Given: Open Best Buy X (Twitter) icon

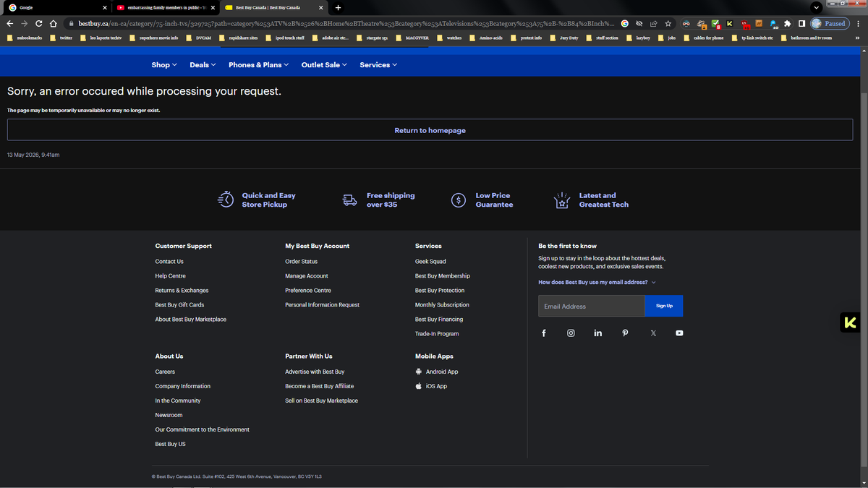Looking at the screenshot, I should coord(652,333).
